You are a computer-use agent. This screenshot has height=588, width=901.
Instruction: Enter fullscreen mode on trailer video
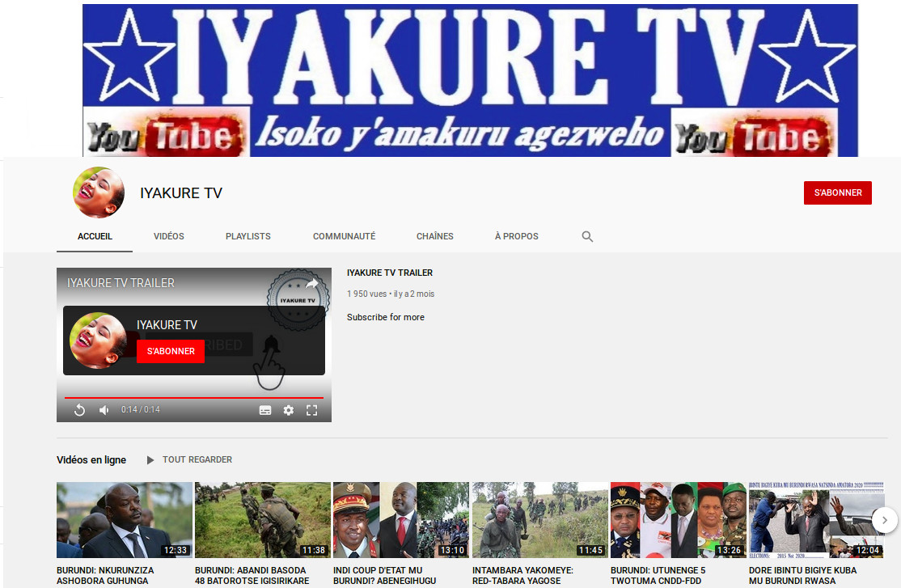tap(312, 410)
